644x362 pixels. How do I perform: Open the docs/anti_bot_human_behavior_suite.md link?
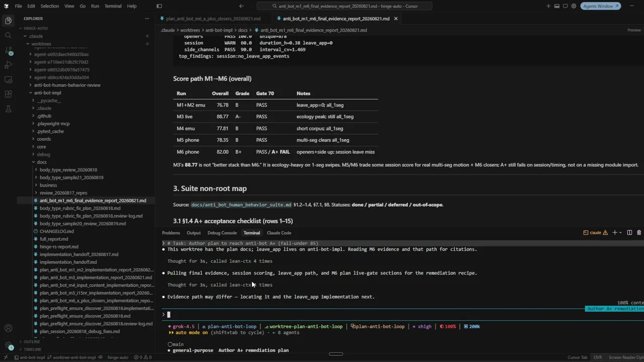pyautogui.click(x=241, y=205)
